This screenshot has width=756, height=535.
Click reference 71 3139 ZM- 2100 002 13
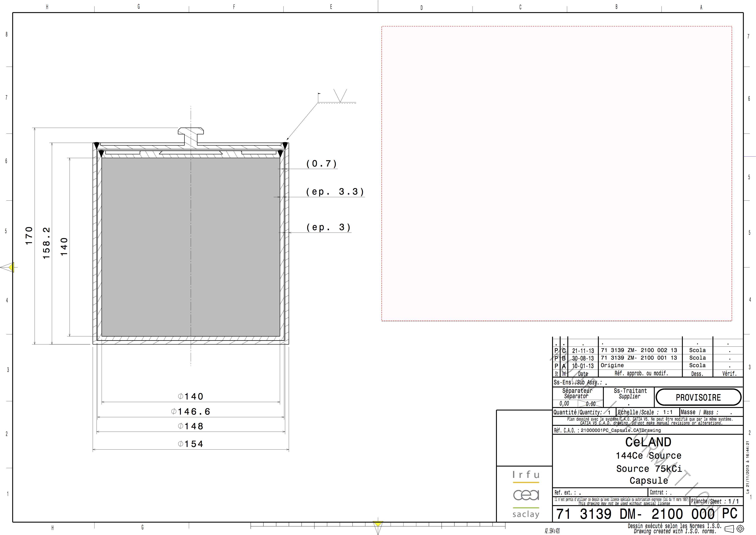coord(639,350)
